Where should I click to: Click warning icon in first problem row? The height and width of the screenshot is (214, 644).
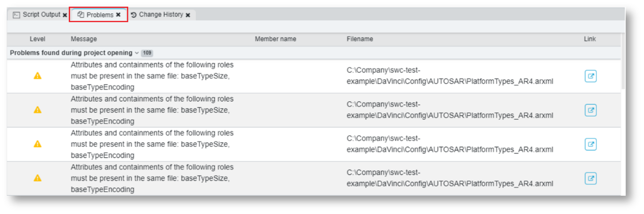pos(38,76)
